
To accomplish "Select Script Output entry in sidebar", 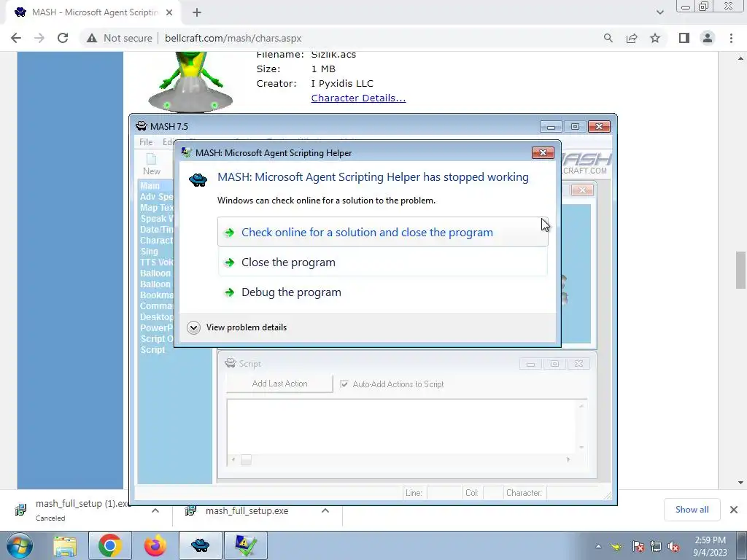I will click(157, 339).
